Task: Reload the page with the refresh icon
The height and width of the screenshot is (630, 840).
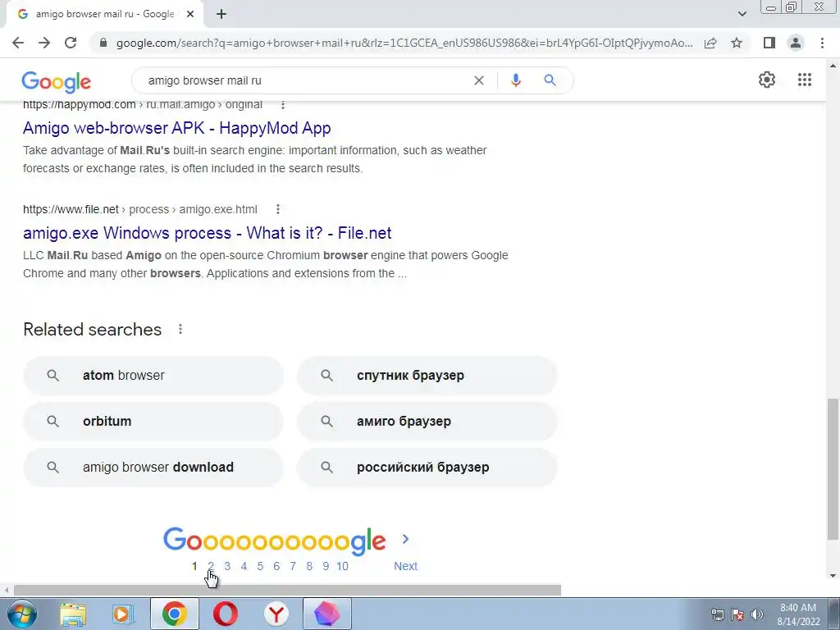Action: pyautogui.click(x=71, y=43)
